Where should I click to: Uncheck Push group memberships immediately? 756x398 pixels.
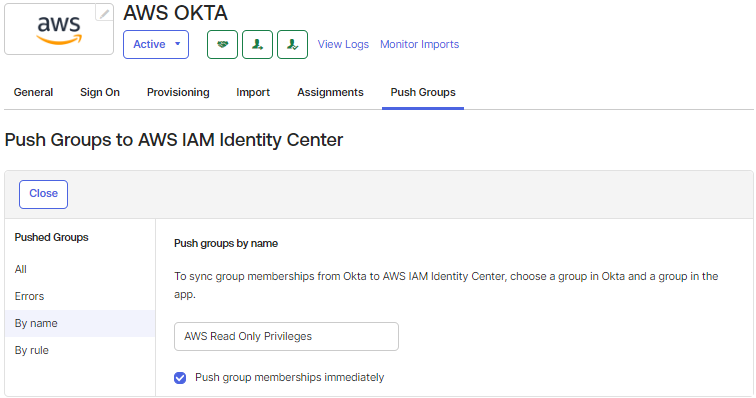(180, 378)
